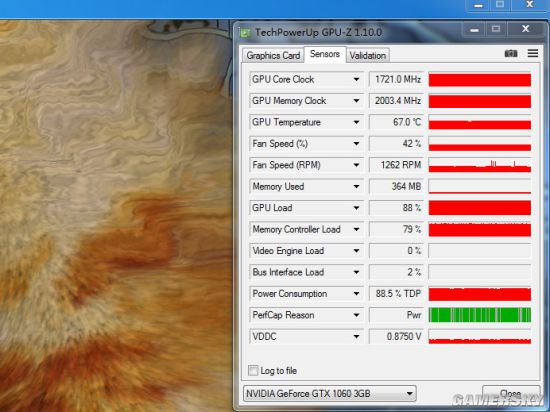
Task: Open the NVIDIA GeForce GTX 1060 3GB selector
Action: coord(329,393)
